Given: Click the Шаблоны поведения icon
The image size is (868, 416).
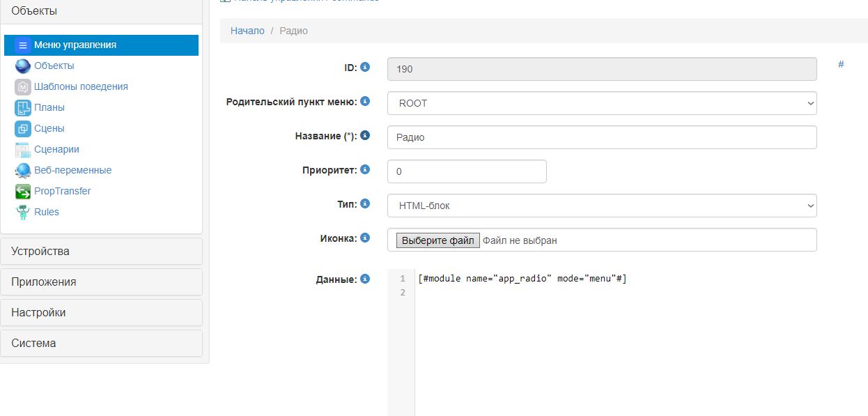Looking at the screenshot, I should [23, 87].
